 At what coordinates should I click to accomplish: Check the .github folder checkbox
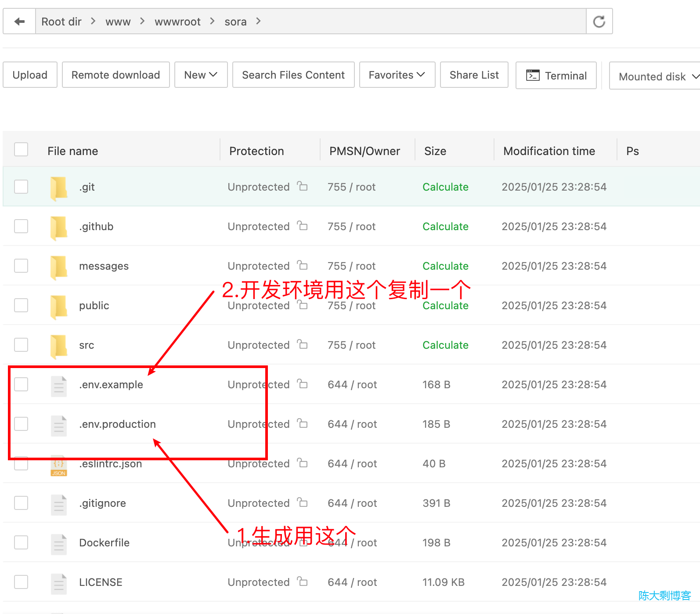[x=21, y=226]
